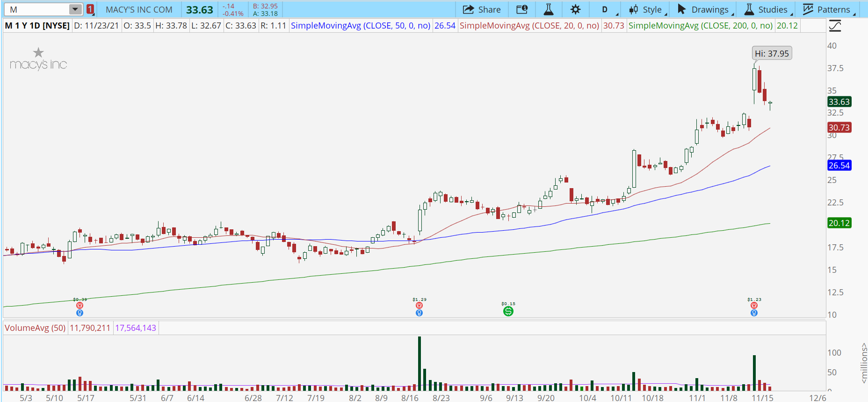Click the 10 price level on the axis

[x=832, y=314]
